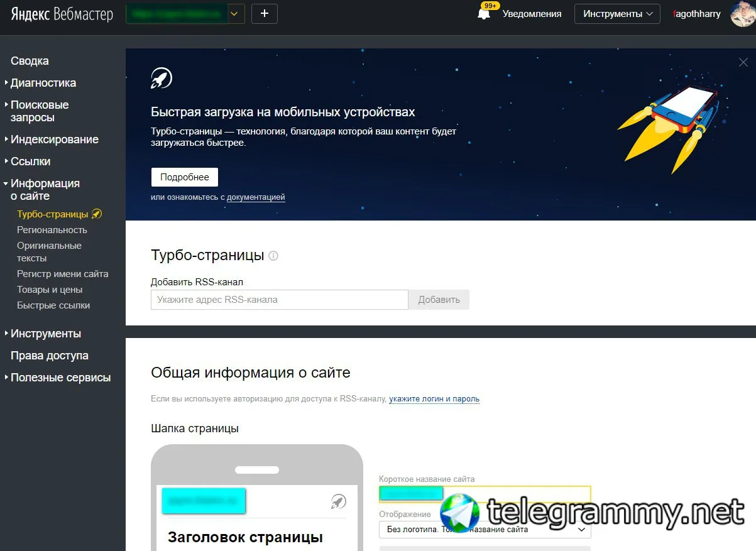Open the Сводка sidebar item
Image resolution: width=756 pixels, height=551 pixels.
pyautogui.click(x=30, y=61)
